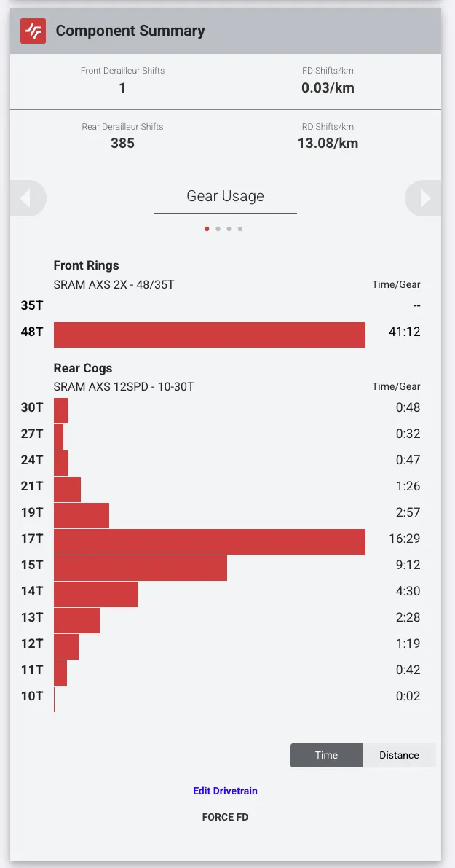
Task: Open the Edit Drivetrain link
Action: pos(225,791)
